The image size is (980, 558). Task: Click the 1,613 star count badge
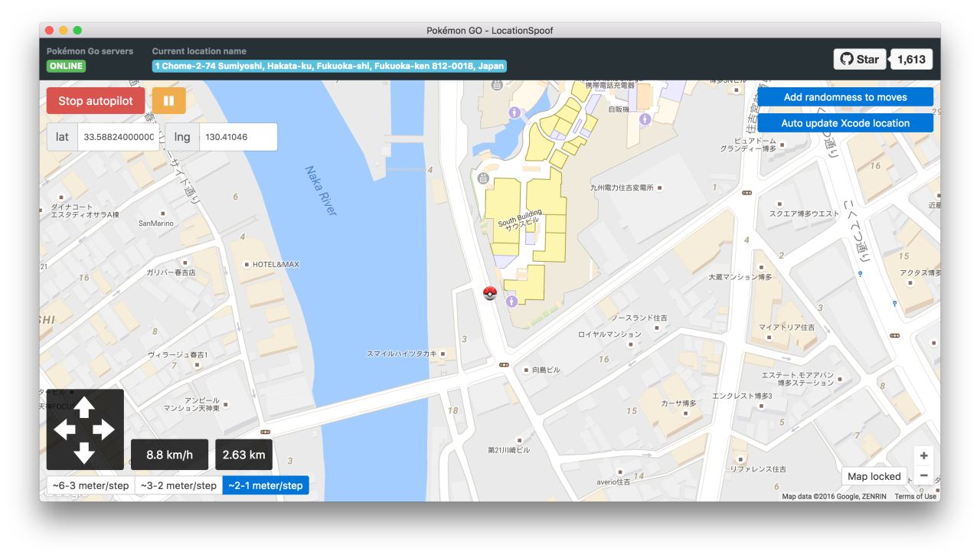click(x=911, y=59)
